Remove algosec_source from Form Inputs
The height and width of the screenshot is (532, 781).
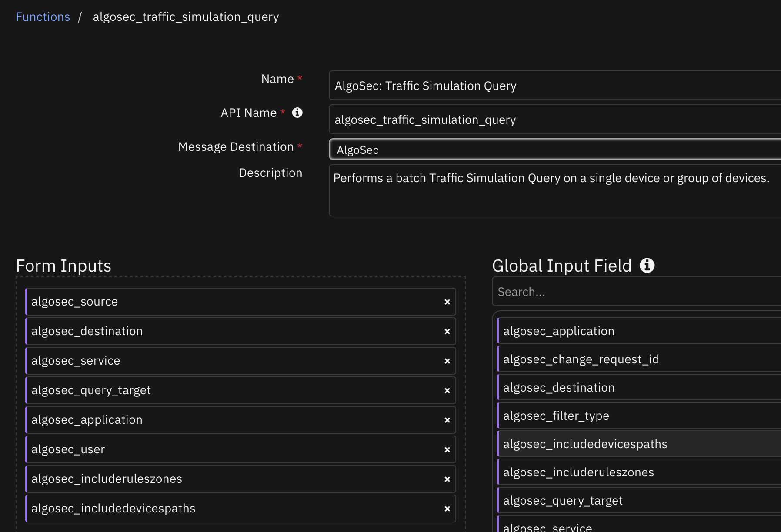(x=447, y=302)
